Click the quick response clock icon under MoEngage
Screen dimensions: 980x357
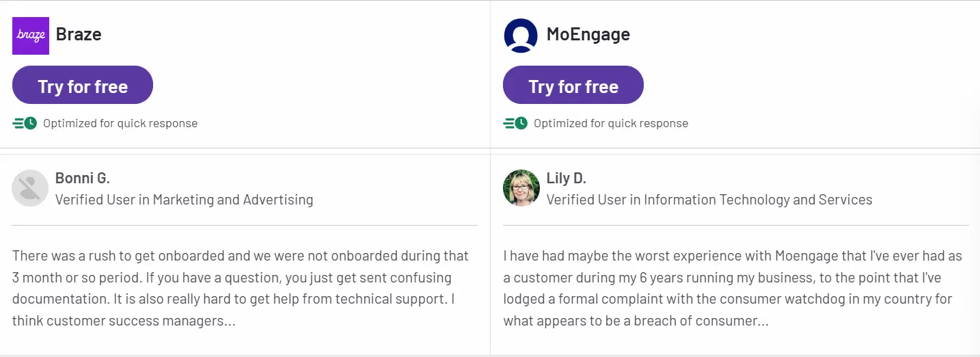click(516, 123)
